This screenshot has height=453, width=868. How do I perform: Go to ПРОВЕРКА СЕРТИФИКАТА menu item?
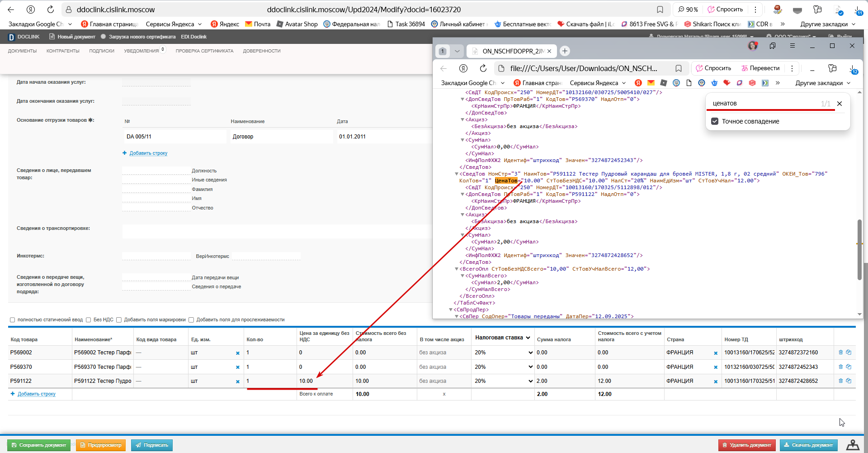click(x=204, y=51)
